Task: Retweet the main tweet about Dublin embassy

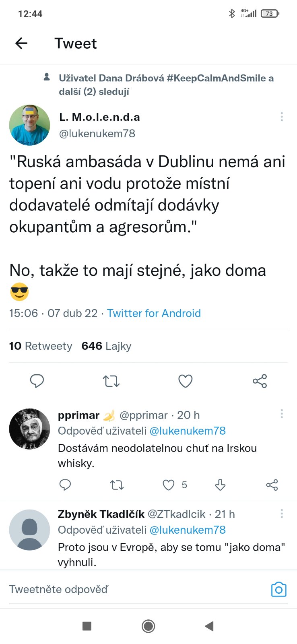Action: (x=111, y=381)
